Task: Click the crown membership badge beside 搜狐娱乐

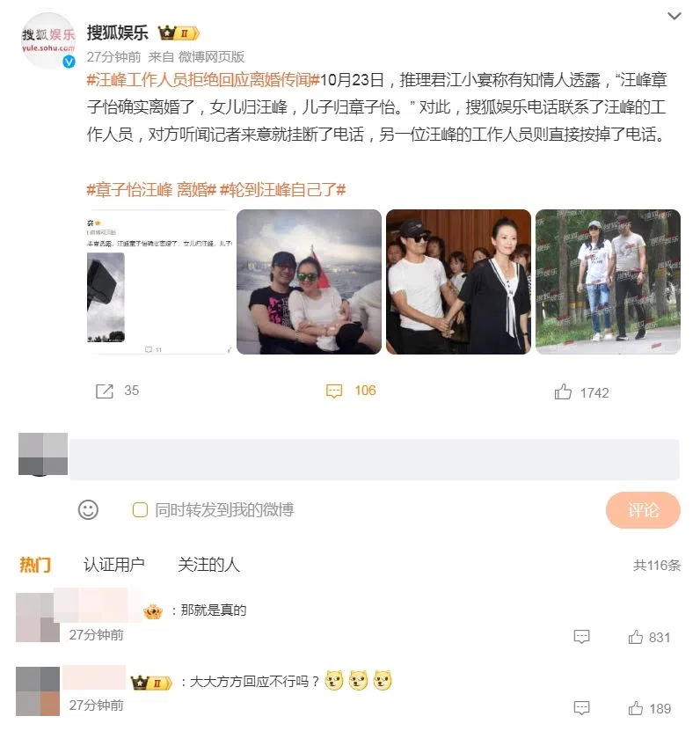Action: pos(179,33)
